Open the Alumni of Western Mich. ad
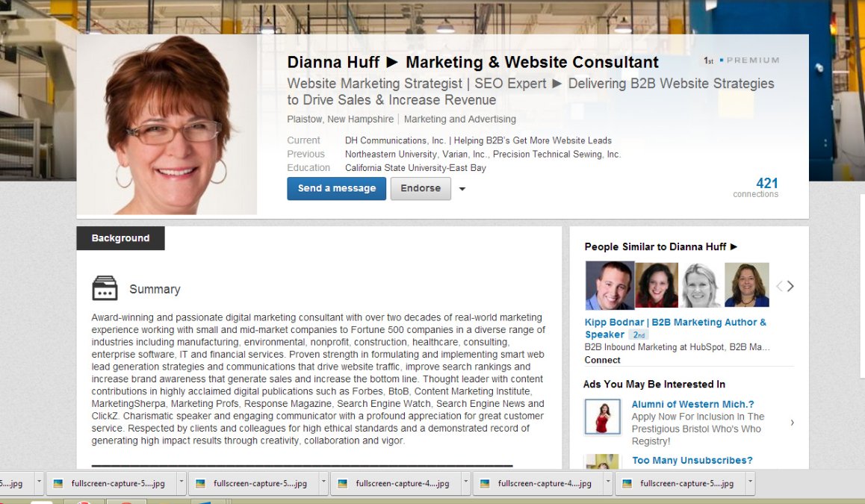 (693, 404)
